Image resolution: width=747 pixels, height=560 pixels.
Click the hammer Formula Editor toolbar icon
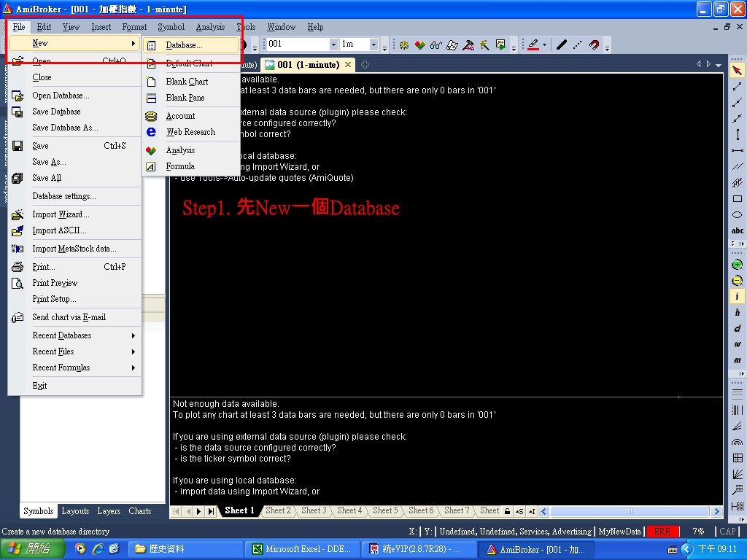[468, 44]
